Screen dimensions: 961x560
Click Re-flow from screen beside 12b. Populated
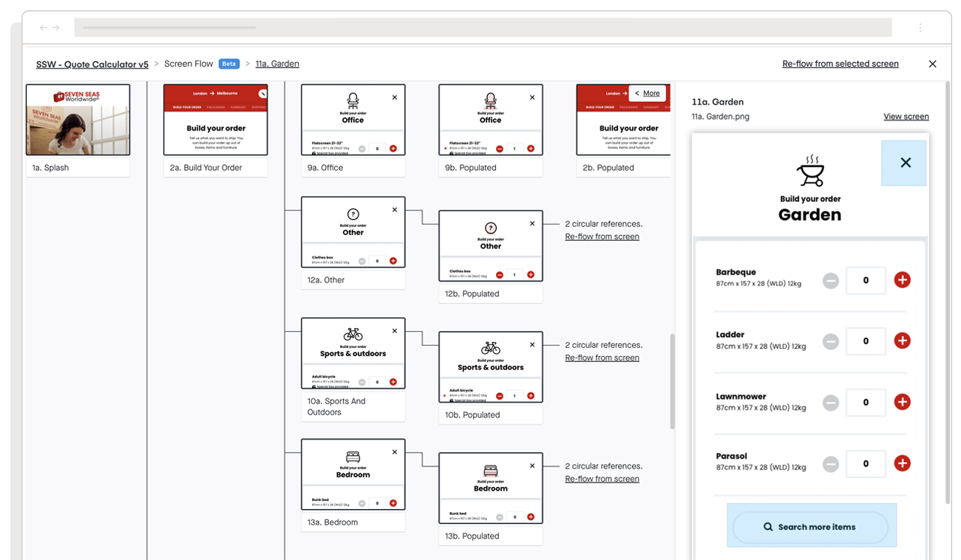tap(602, 236)
